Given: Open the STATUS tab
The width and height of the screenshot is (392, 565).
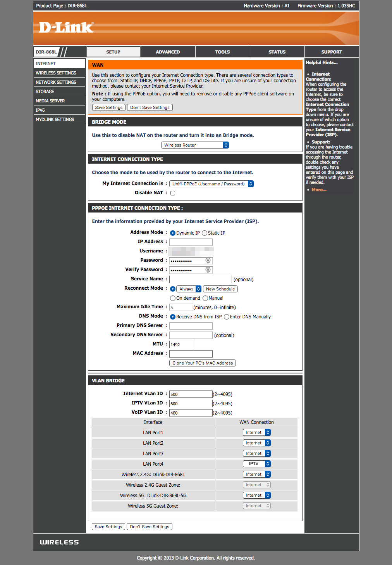Looking at the screenshot, I should coord(277,52).
